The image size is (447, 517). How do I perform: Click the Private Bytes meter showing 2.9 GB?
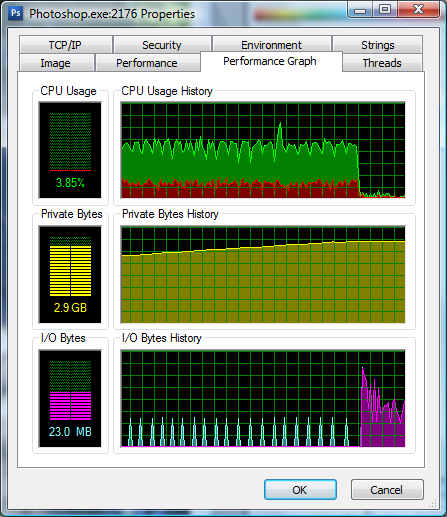pyautogui.click(x=70, y=275)
